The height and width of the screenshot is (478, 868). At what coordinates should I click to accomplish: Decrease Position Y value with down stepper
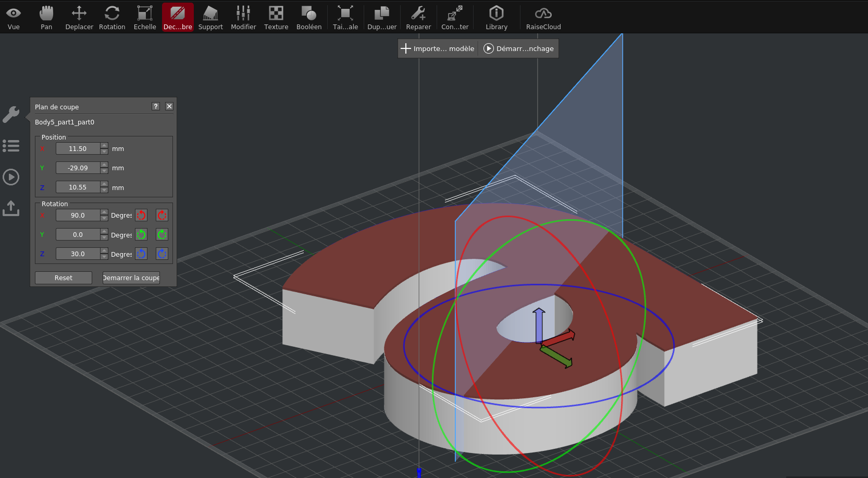tap(104, 171)
